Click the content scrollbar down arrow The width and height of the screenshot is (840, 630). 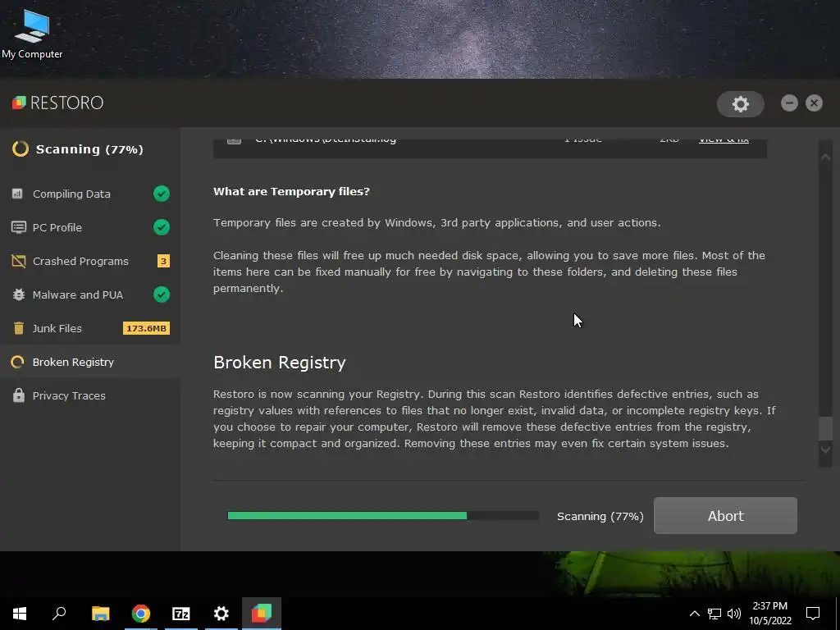825,450
